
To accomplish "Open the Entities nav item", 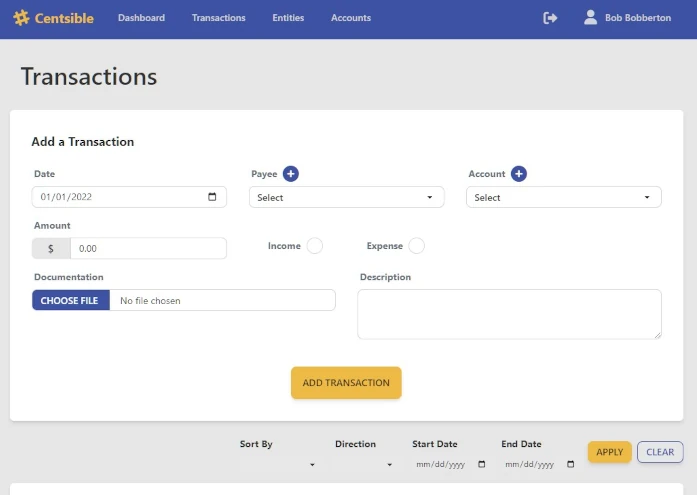I will tap(288, 18).
